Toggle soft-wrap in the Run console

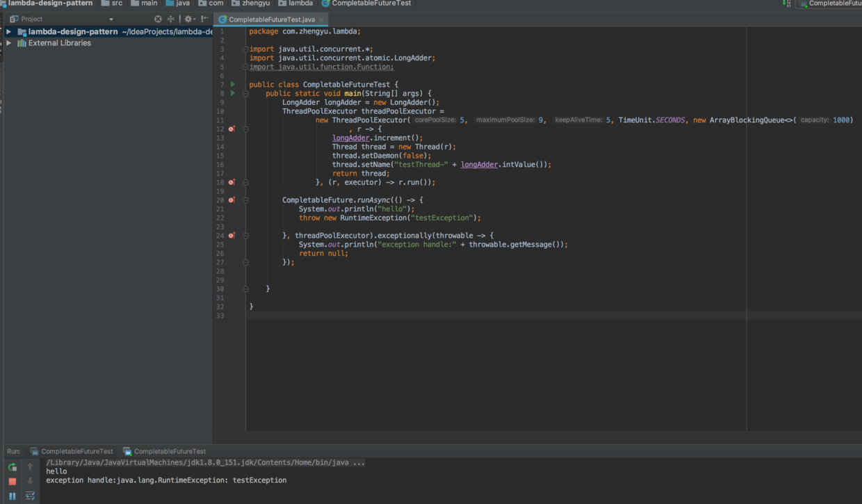pyautogui.click(x=30, y=496)
